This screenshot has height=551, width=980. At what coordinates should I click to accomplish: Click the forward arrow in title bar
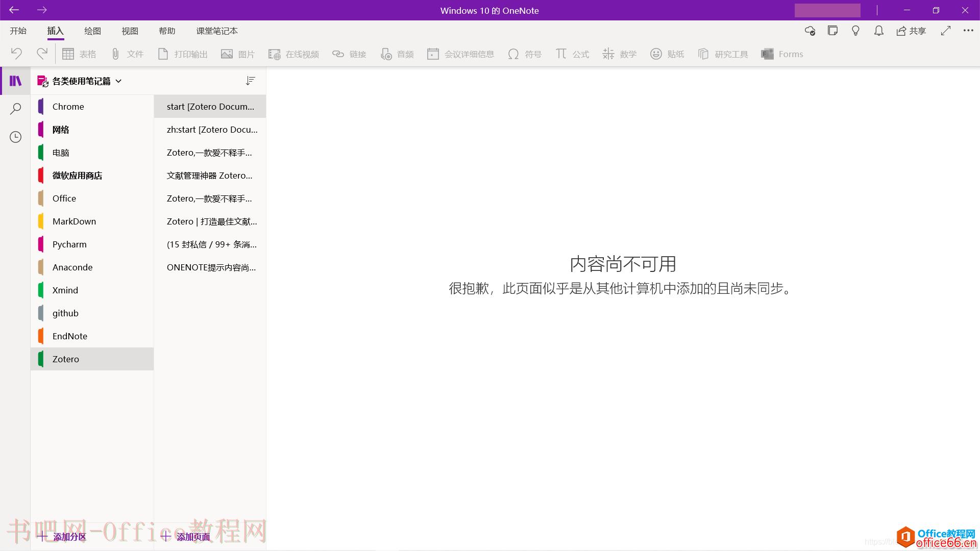click(42, 10)
